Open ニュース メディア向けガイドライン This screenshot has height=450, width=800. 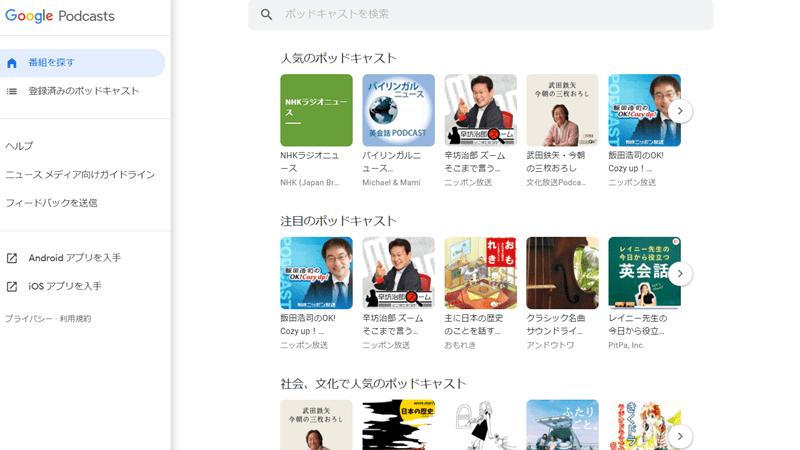[80, 174]
